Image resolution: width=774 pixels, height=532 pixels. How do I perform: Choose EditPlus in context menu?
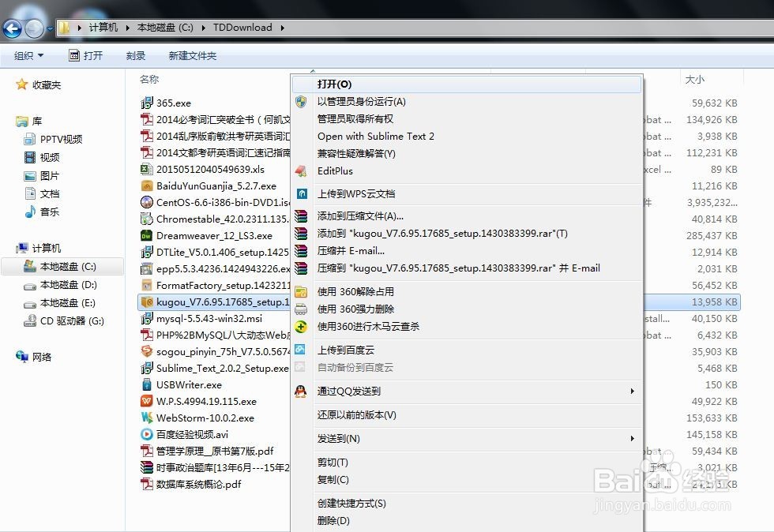[x=467, y=170]
